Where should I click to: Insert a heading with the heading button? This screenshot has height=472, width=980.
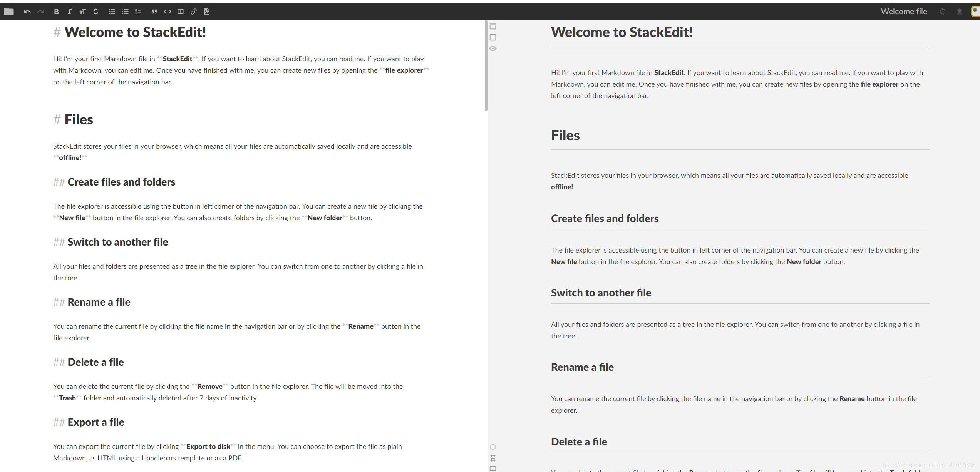click(x=82, y=12)
